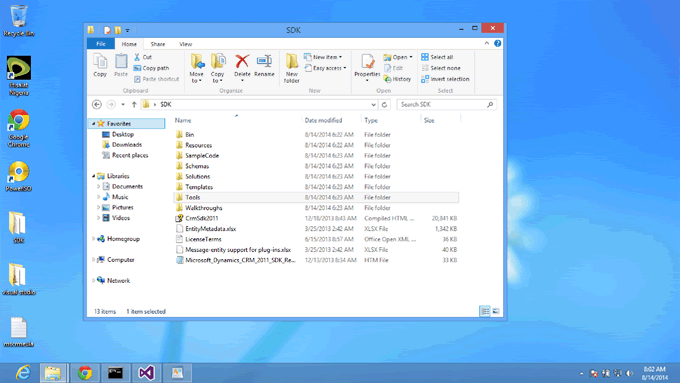This screenshot has height=383, width=680.
Task: Open the recent locations dropdown arrow
Action: 123,105
